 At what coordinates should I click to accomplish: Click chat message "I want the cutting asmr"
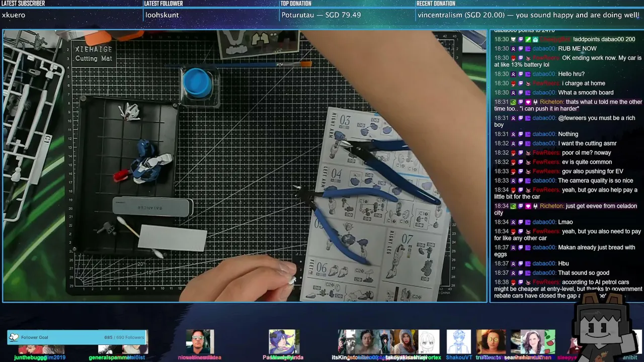click(588, 144)
